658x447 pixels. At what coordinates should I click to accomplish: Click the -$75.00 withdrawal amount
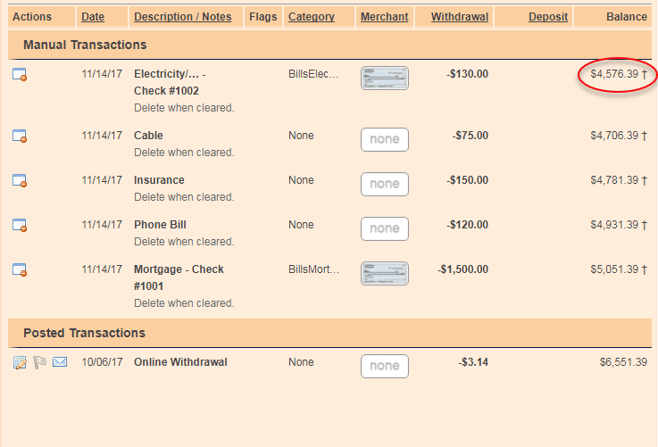pyautogui.click(x=470, y=136)
